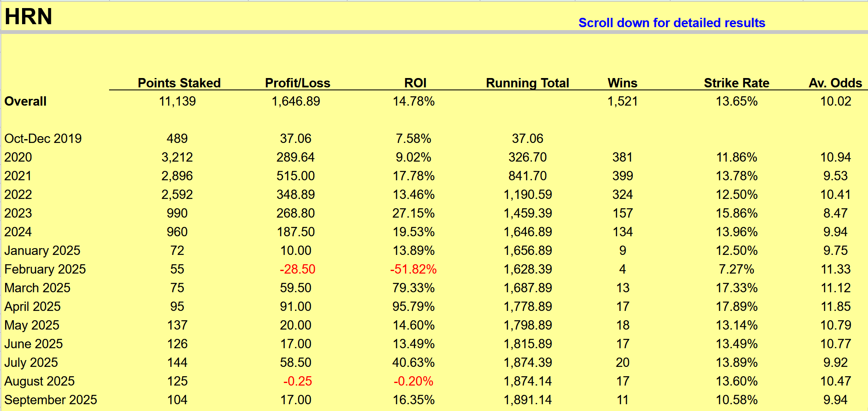The width and height of the screenshot is (868, 411).
Task: Select the February 2025 ROI -51.82% cell
Action: pos(413,269)
